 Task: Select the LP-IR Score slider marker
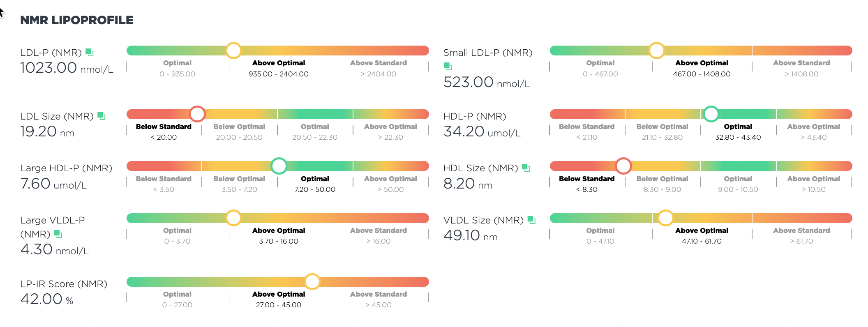[x=312, y=281]
